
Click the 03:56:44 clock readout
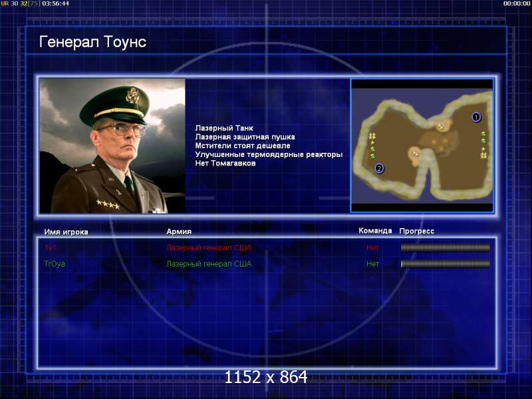point(55,3)
